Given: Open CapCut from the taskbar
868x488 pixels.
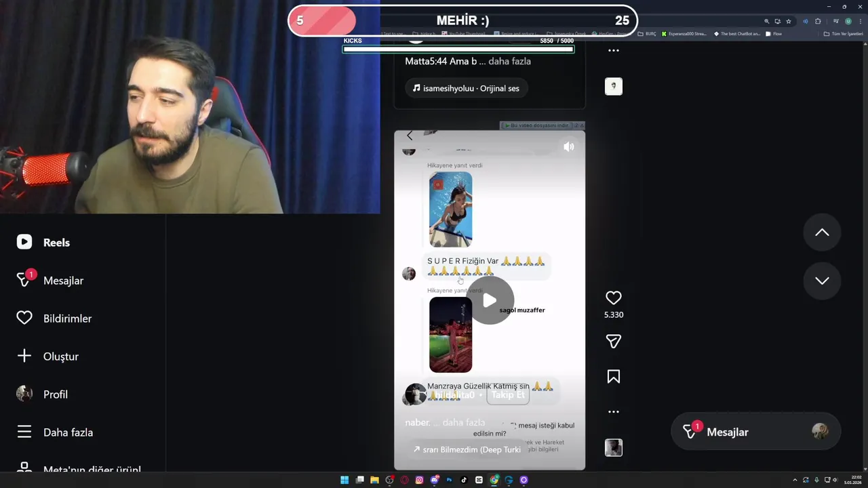Looking at the screenshot, I should click(x=479, y=480).
